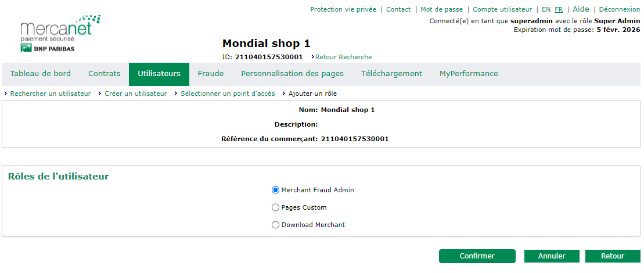Open the Aide help link
This screenshot has height=273, width=644.
tap(581, 9)
